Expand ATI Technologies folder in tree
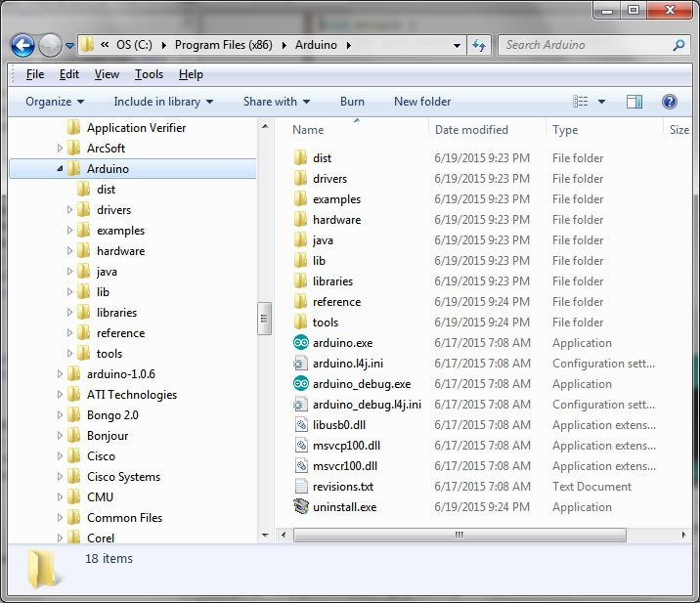Screen dimensions: 700x603 tap(60, 395)
